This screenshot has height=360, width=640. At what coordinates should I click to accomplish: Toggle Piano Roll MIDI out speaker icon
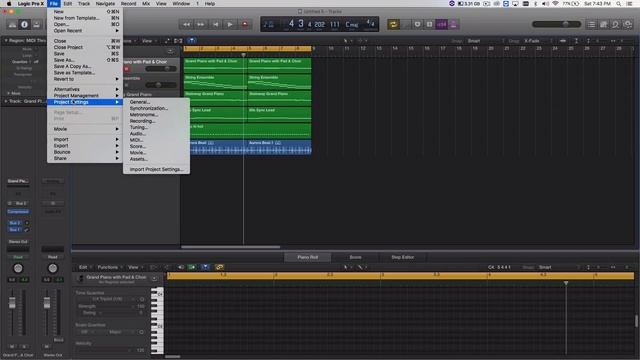click(180, 267)
